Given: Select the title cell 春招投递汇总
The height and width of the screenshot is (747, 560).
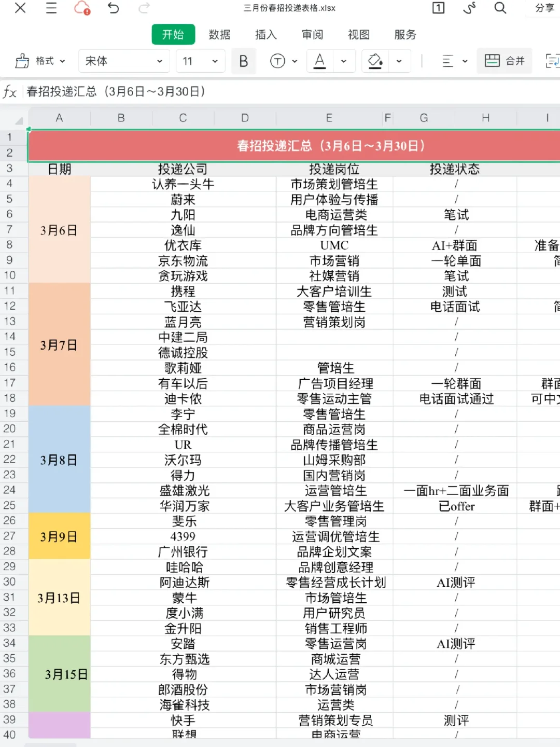Looking at the screenshot, I should [294, 146].
